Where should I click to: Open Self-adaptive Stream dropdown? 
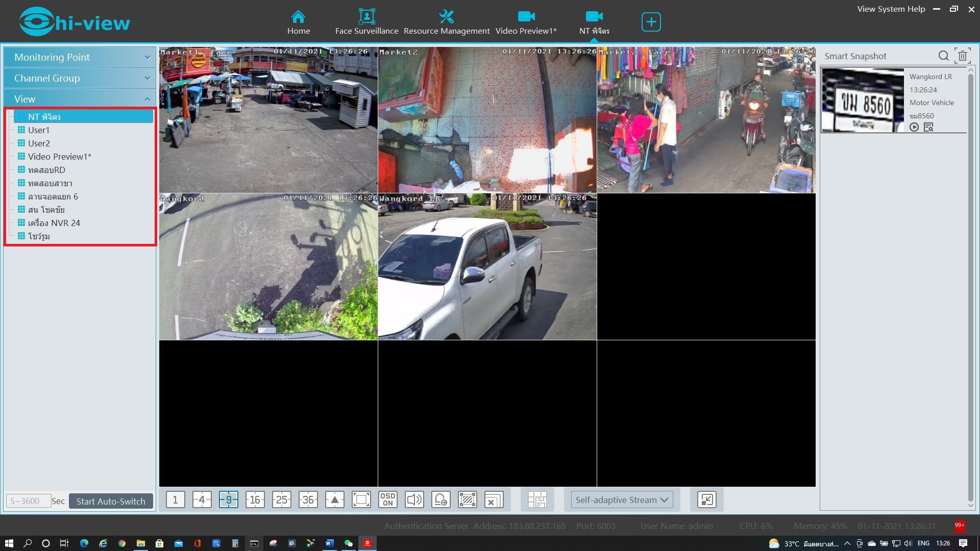621,500
